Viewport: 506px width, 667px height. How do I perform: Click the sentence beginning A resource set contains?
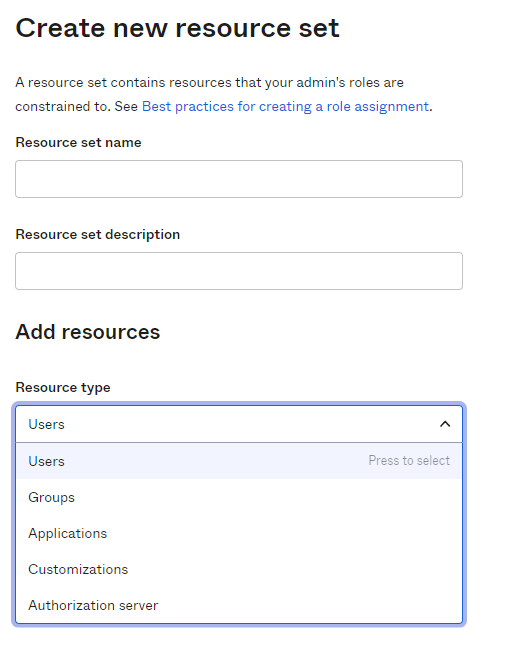(x=209, y=83)
